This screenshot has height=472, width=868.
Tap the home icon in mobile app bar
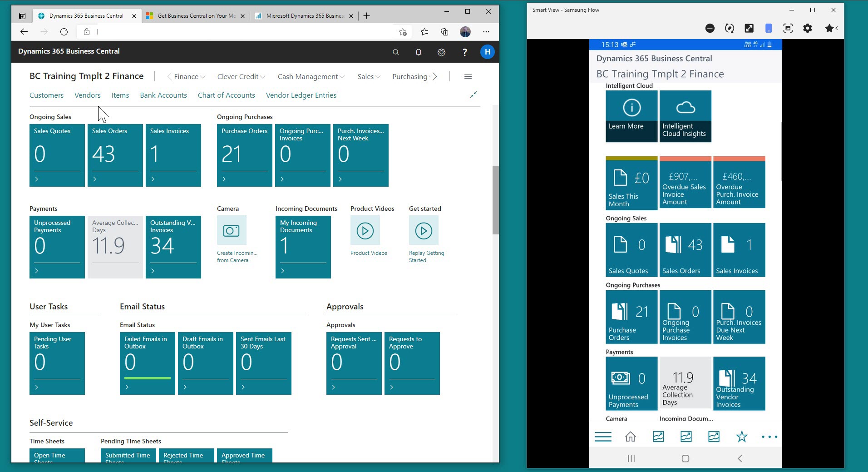click(x=631, y=437)
